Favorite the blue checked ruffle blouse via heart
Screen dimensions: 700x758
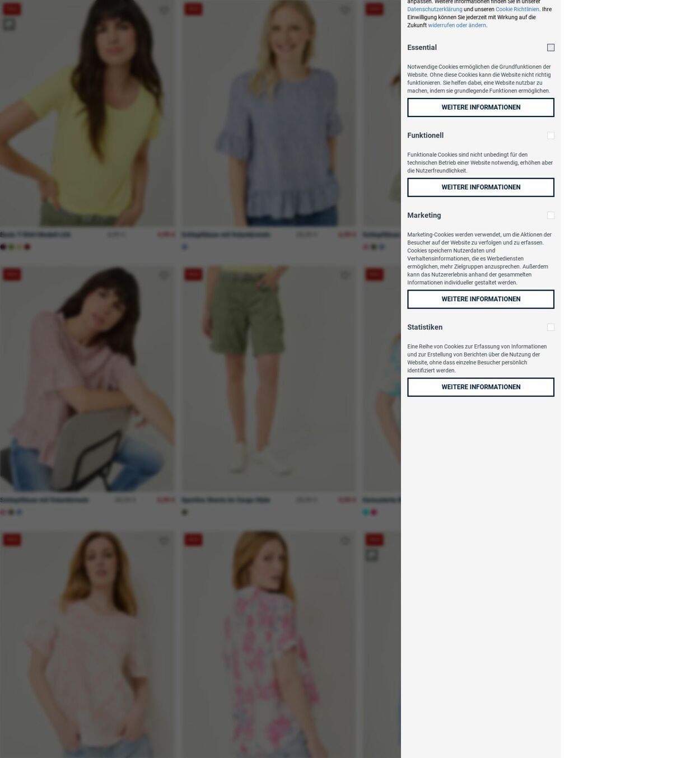345,10
